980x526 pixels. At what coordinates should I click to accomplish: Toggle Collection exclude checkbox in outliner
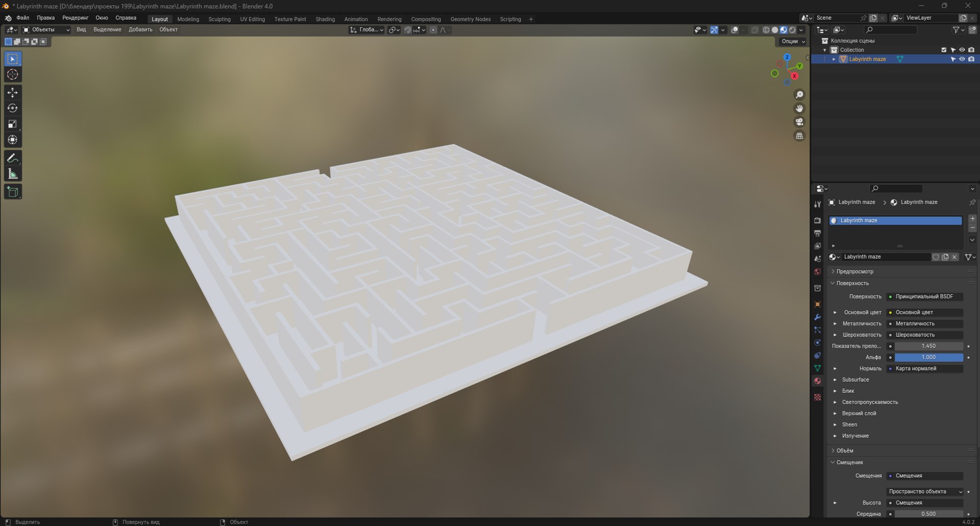point(944,50)
